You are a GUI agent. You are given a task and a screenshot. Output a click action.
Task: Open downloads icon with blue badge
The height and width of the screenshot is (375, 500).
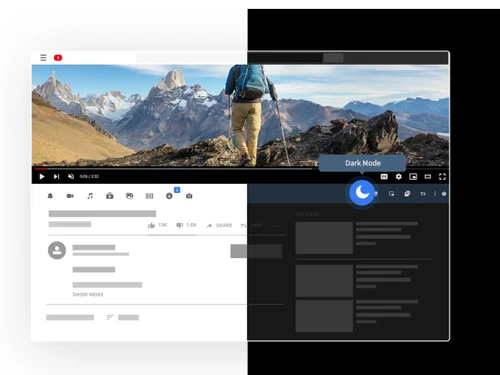click(x=169, y=196)
